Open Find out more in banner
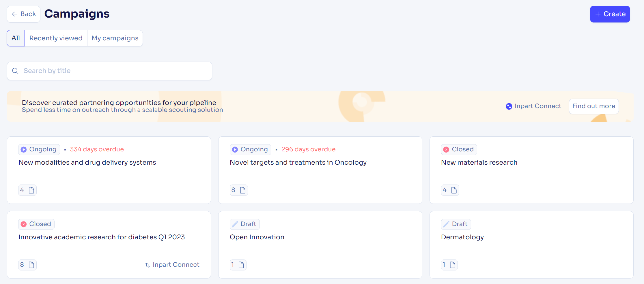This screenshot has height=284, width=644. point(594,106)
